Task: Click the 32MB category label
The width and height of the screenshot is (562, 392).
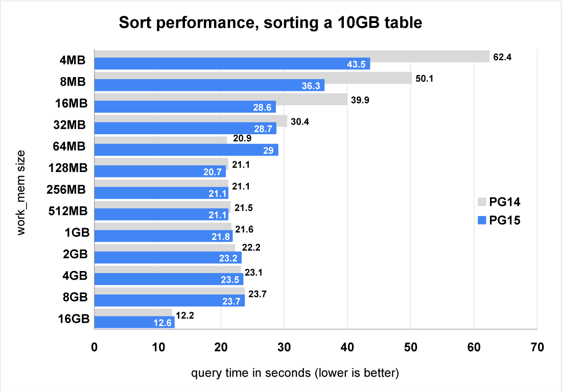Action: point(69,125)
